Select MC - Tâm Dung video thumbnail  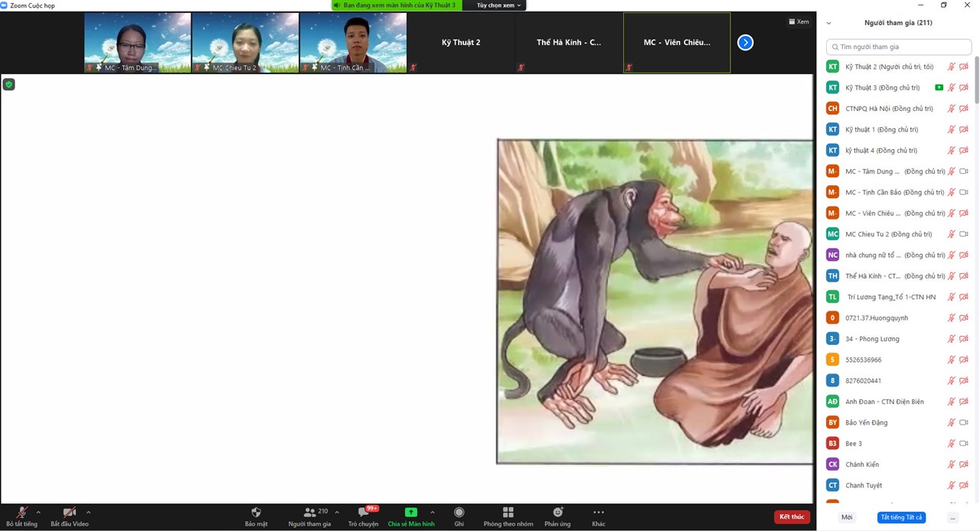pyautogui.click(x=138, y=43)
